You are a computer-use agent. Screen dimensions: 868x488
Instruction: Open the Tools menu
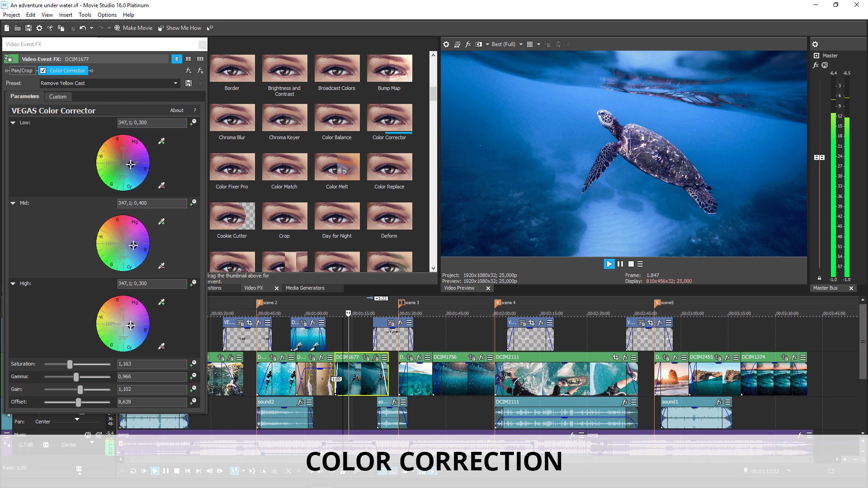(x=85, y=15)
